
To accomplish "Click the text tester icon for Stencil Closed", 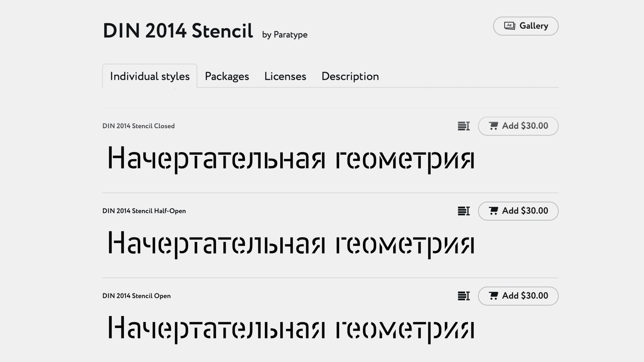I will [x=464, y=126].
